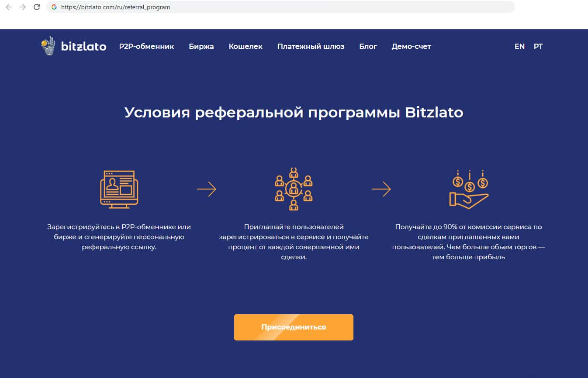
Task: Click the Bitzlato robot hand logo
Action: pyautogui.click(x=48, y=46)
